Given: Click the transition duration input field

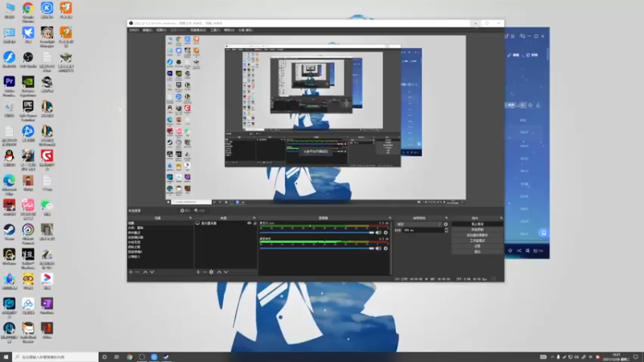Looking at the screenshot, I should click(x=423, y=230).
